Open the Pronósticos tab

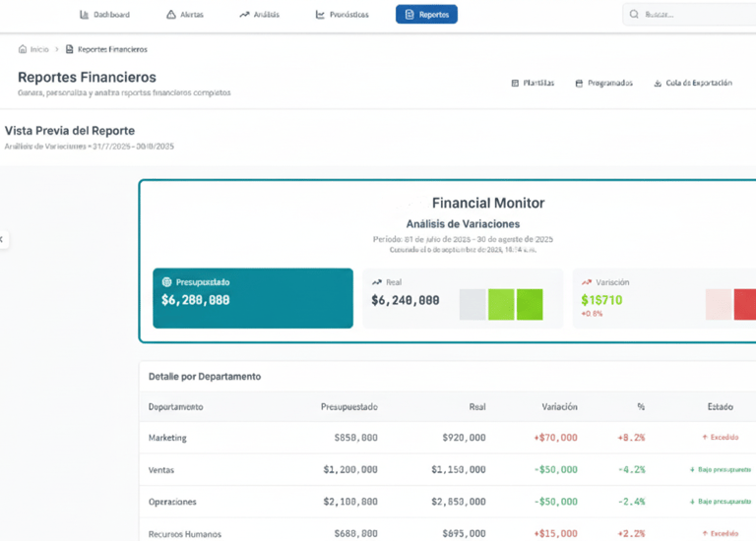[x=342, y=15]
